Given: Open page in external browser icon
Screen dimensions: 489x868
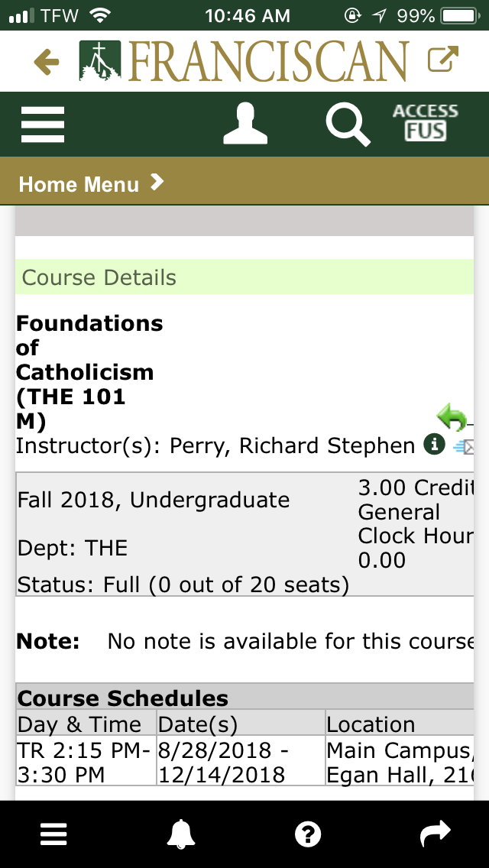Looking at the screenshot, I should pyautogui.click(x=443, y=60).
